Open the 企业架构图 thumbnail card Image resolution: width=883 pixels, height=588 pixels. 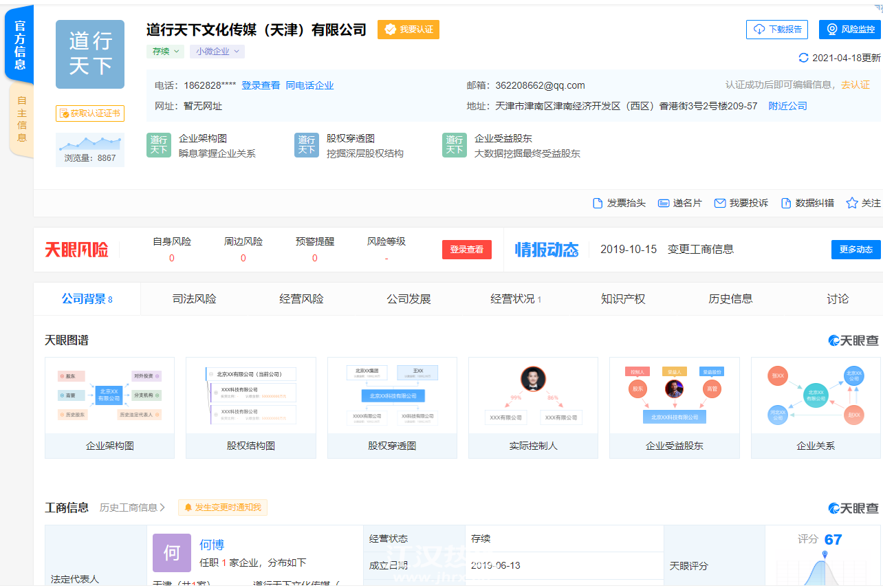tap(110, 408)
